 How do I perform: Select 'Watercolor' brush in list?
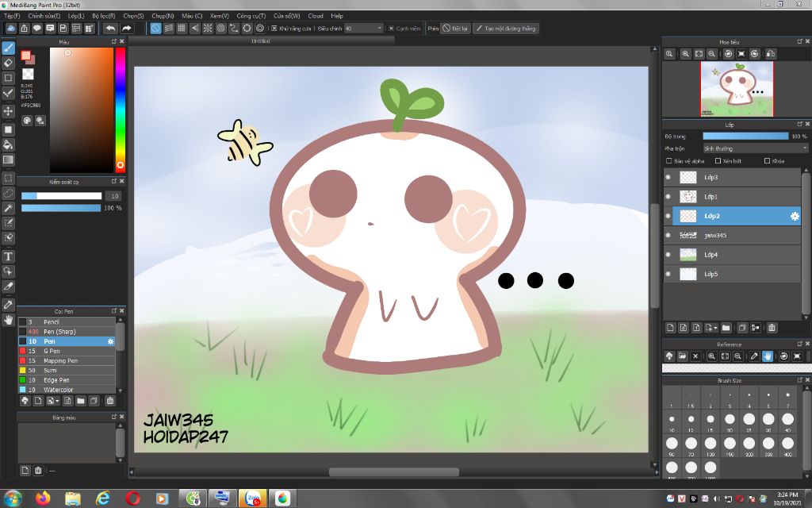click(x=67, y=390)
